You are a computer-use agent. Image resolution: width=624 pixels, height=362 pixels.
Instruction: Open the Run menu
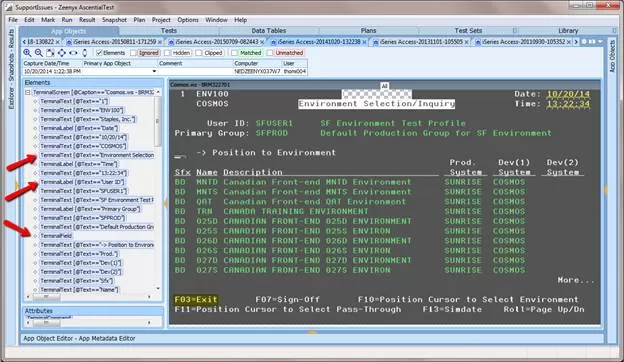click(x=67, y=20)
